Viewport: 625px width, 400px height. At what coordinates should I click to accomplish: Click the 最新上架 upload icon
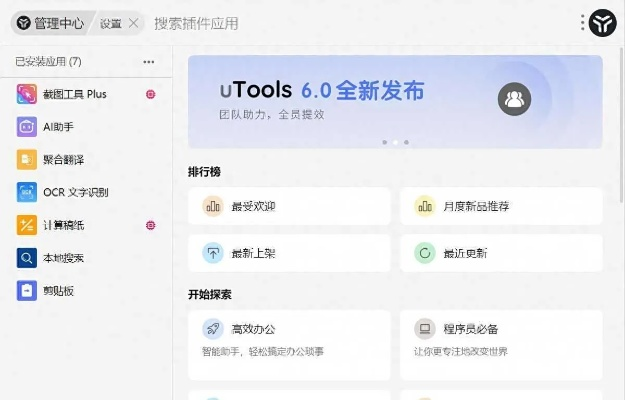click(x=213, y=253)
